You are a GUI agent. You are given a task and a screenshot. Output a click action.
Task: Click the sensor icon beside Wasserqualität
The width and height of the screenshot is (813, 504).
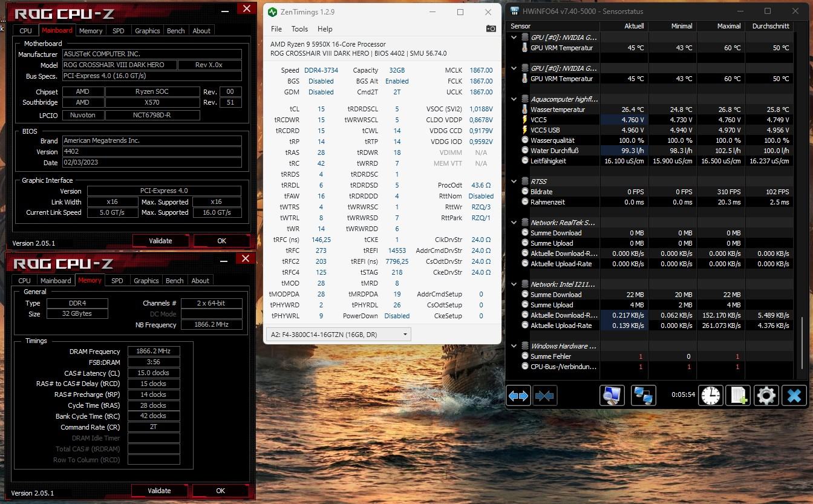(524, 140)
